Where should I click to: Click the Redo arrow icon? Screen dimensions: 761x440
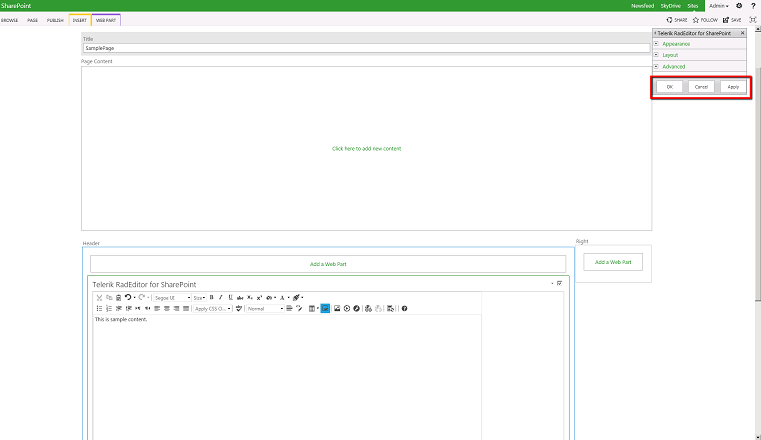(x=142, y=297)
